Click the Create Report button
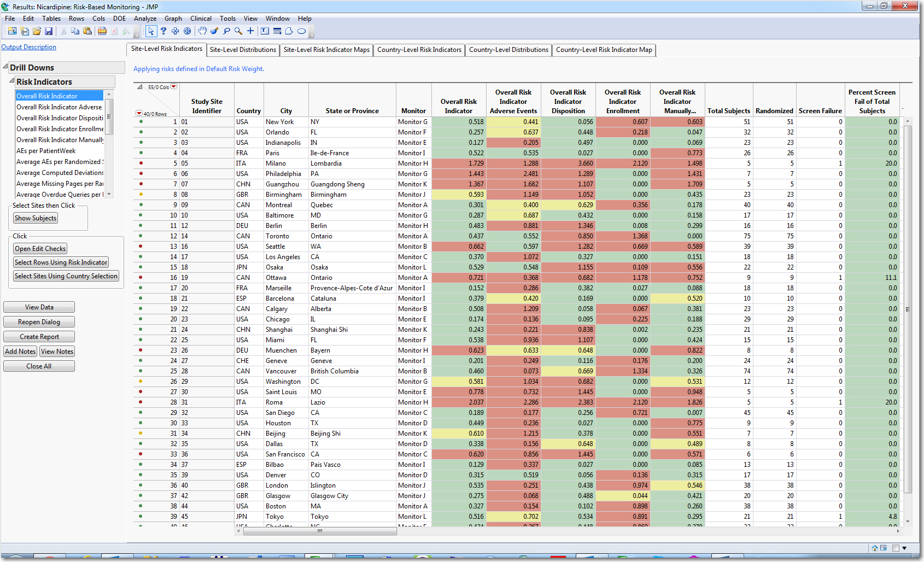This screenshot has height=562, width=924. click(x=39, y=337)
